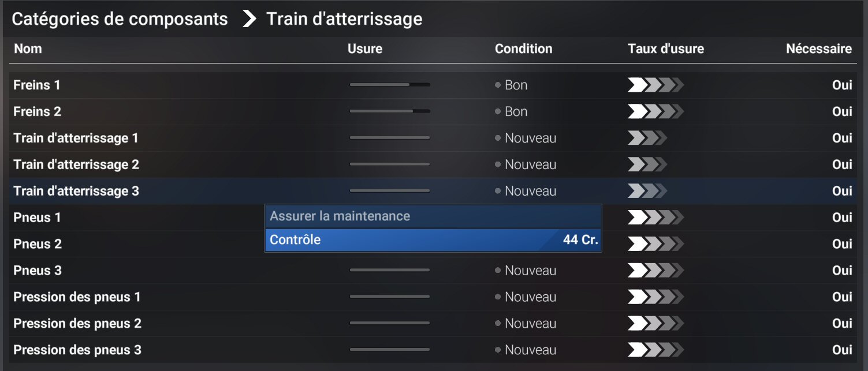Click the wear rate chevrons for Pneus 3
This screenshot has width=868, height=371.
655,271
